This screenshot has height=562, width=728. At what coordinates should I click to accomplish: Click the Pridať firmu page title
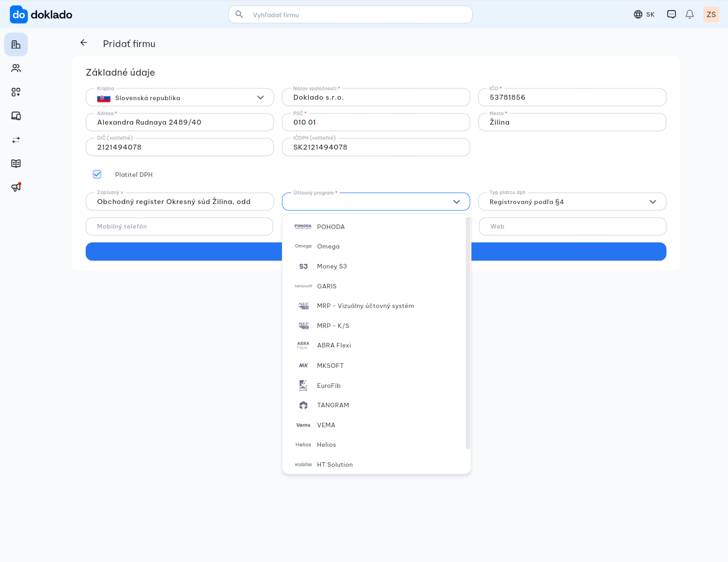point(129,44)
